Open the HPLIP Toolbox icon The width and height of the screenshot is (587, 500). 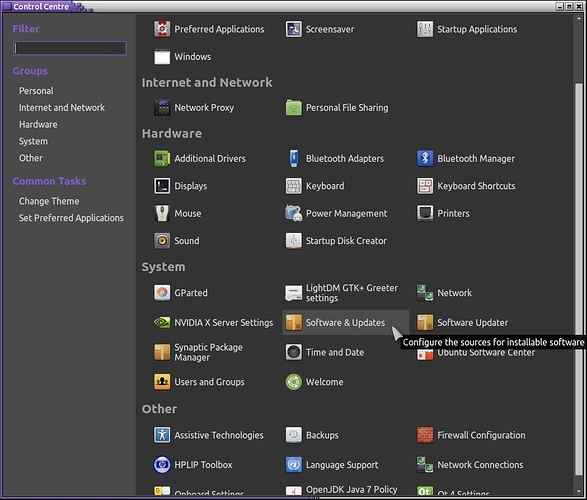(x=162, y=464)
